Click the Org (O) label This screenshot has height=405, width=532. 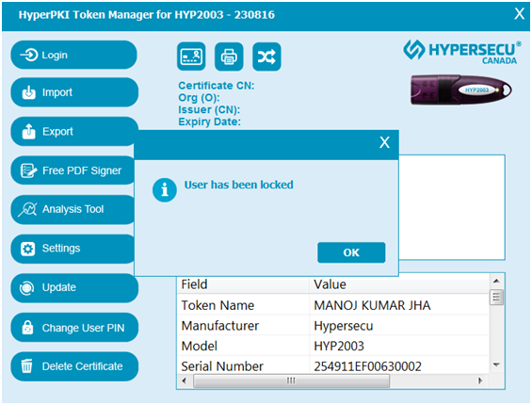[x=200, y=97]
